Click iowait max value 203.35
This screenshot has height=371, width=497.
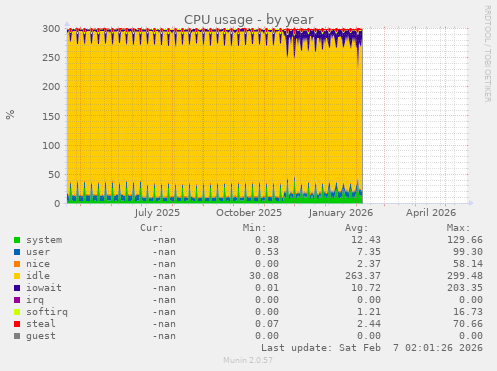coord(465,288)
